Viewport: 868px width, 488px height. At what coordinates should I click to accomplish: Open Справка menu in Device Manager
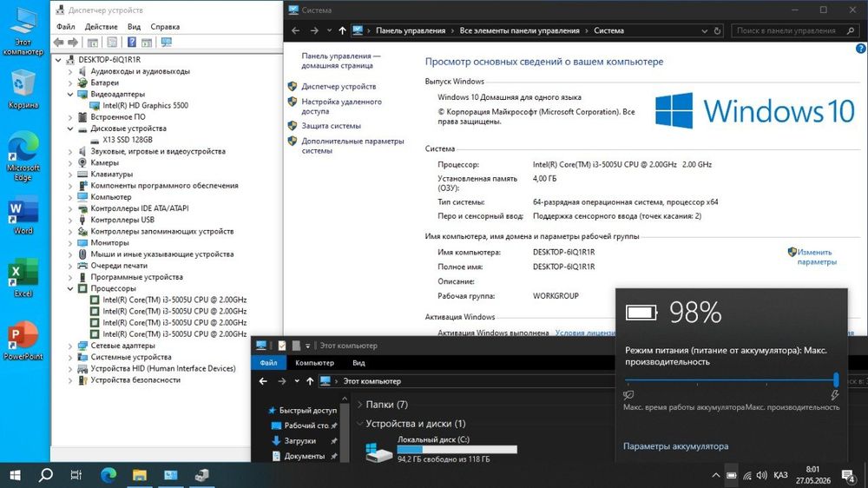coord(165,27)
